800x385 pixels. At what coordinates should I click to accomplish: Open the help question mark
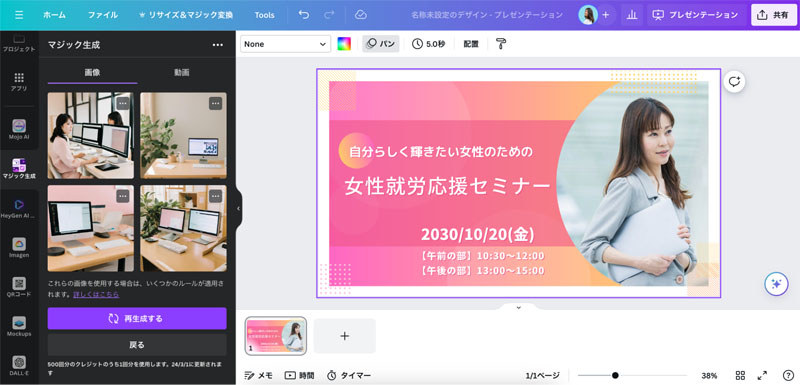pos(788,375)
